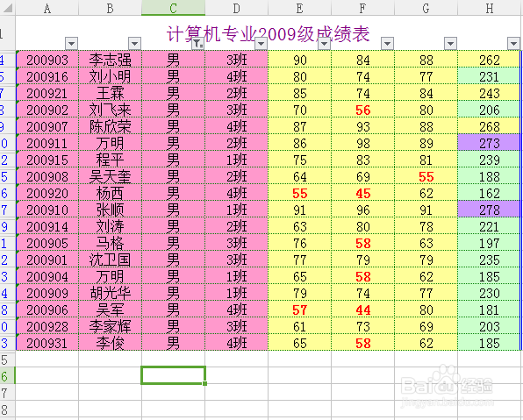Image resolution: width=523 pixels, height=420 pixels.
Task: Select score 98 for 万明 200911
Action: click(x=363, y=143)
